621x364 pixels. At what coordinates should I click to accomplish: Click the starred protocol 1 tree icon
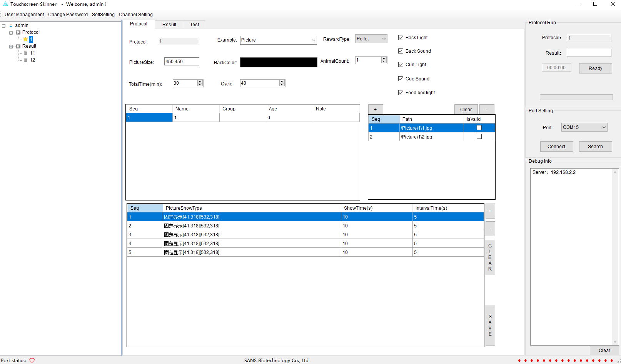click(25, 39)
